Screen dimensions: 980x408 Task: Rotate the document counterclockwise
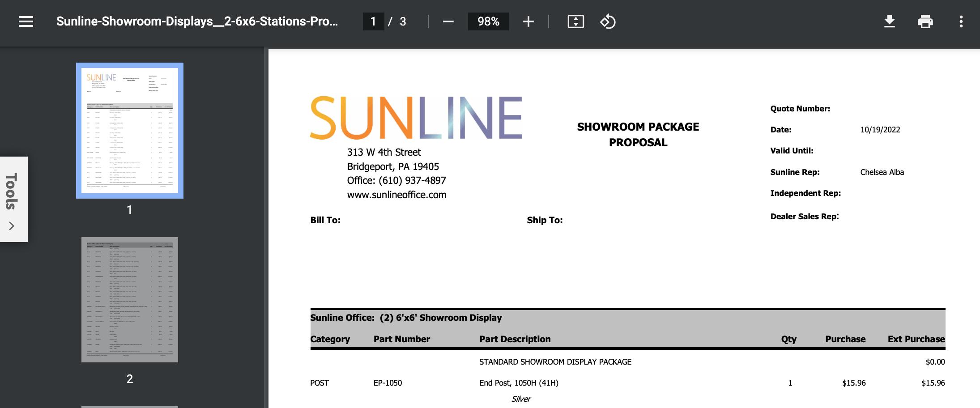(608, 21)
